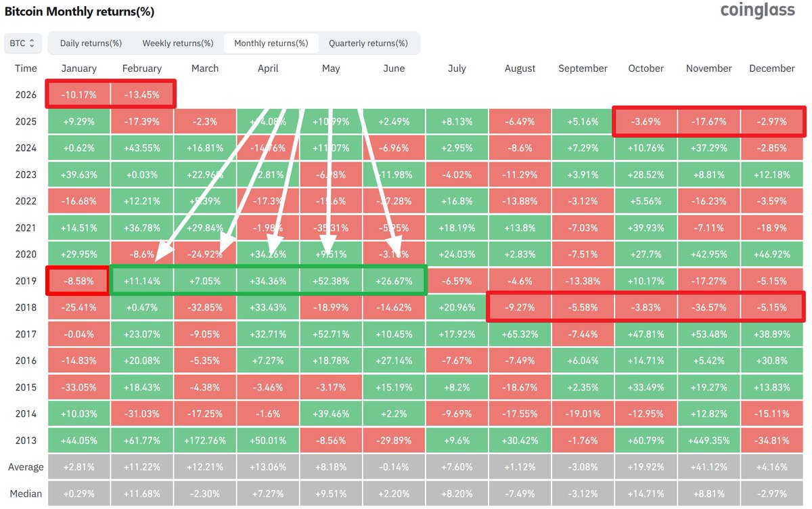The width and height of the screenshot is (812, 509).
Task: Click the -17.67% November 2025 cell
Action: click(708, 121)
